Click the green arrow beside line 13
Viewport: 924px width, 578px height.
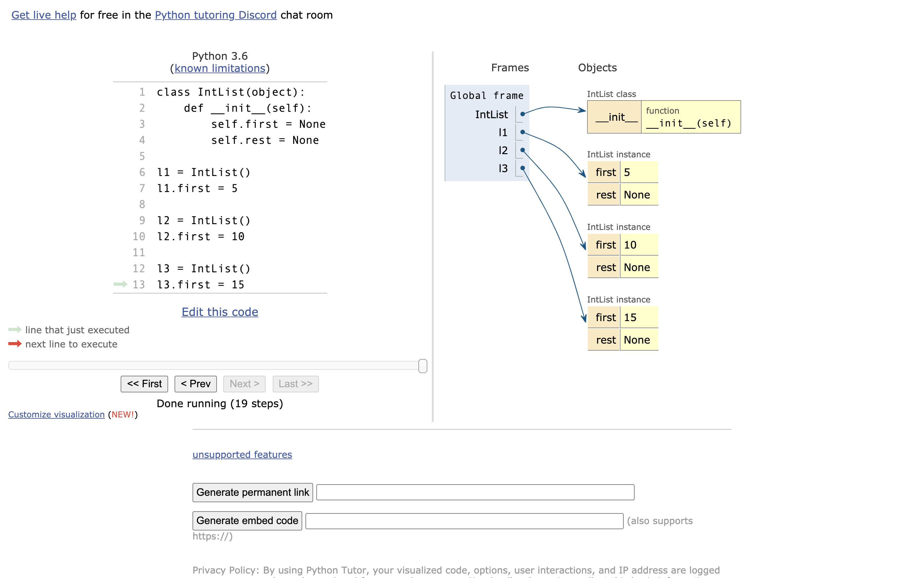click(x=120, y=284)
